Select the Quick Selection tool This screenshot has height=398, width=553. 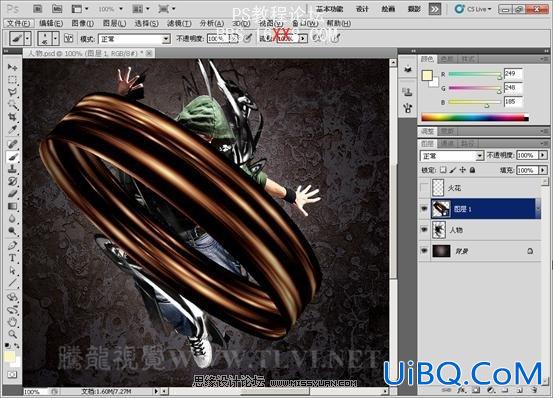tap(12, 105)
